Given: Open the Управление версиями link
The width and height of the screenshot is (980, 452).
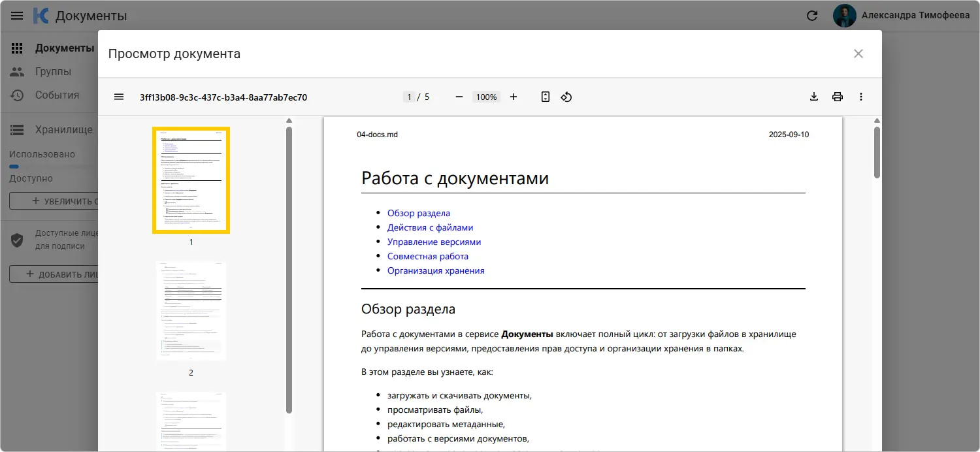Looking at the screenshot, I should (434, 242).
